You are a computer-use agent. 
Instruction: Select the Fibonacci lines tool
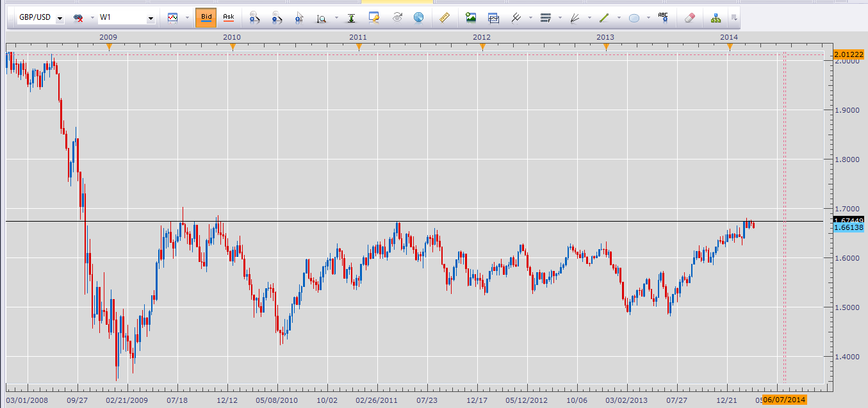546,18
